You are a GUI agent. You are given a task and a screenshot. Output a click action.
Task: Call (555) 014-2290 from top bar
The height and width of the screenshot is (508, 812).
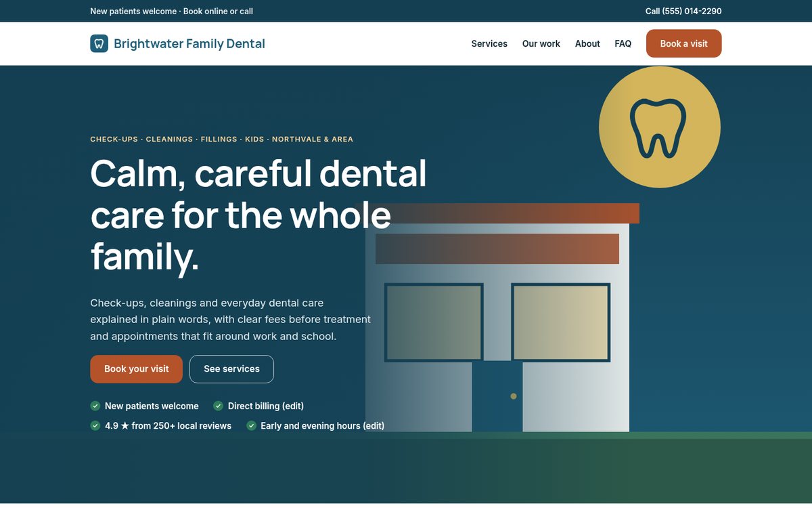(x=683, y=11)
